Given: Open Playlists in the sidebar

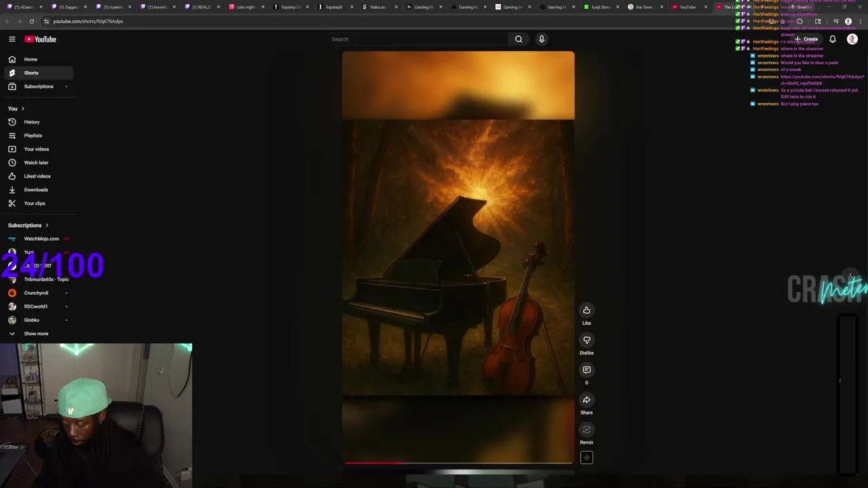Looking at the screenshot, I should click(x=38, y=136).
